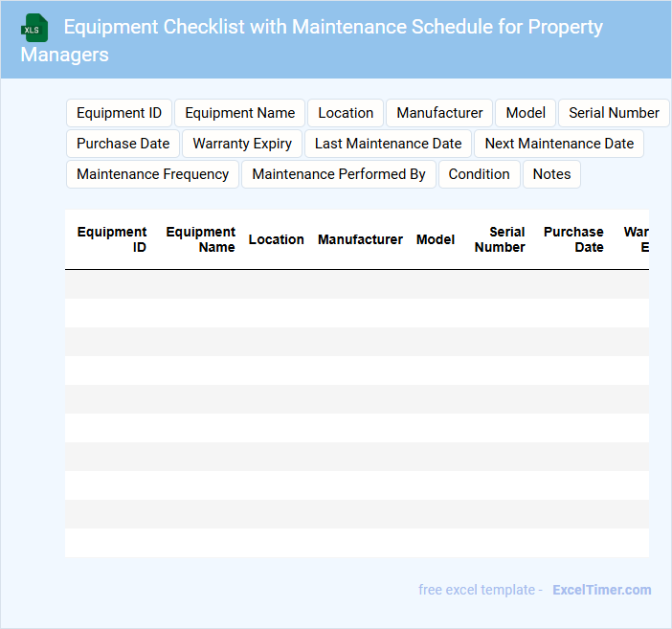
Task: Click the Manufacturer column header in table
Action: pyautogui.click(x=360, y=239)
